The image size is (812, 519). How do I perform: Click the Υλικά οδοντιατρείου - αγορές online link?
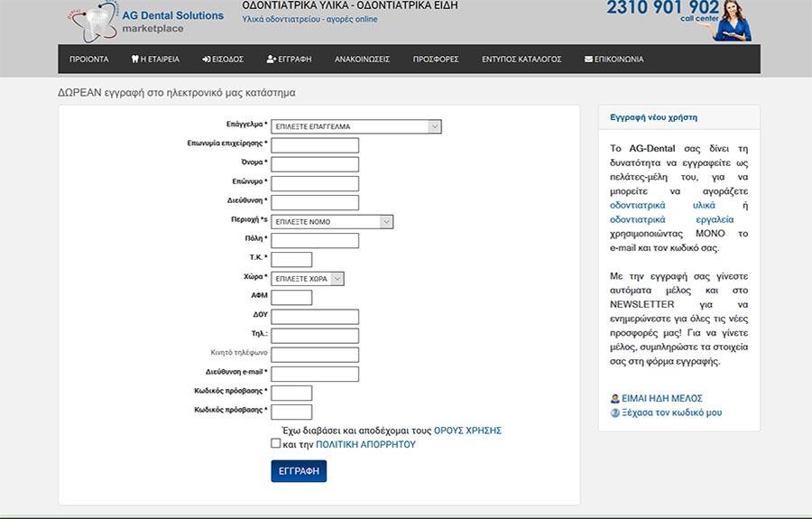[x=309, y=19]
